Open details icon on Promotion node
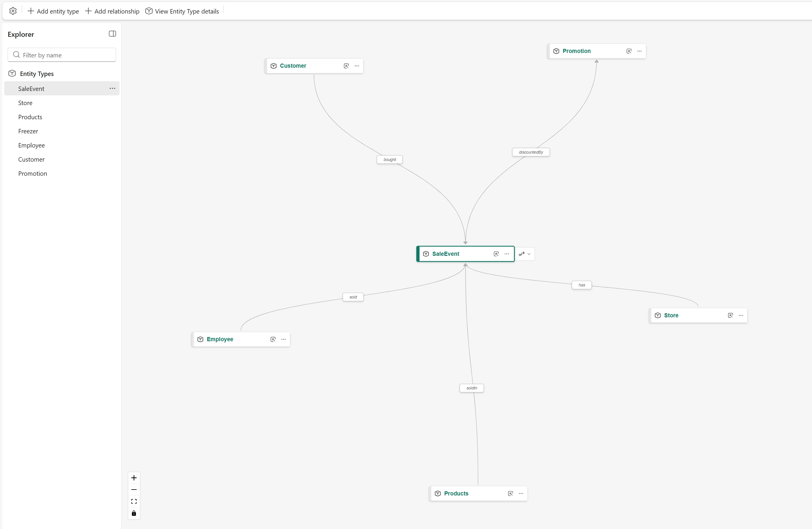The height and width of the screenshot is (529, 812). [x=629, y=51]
